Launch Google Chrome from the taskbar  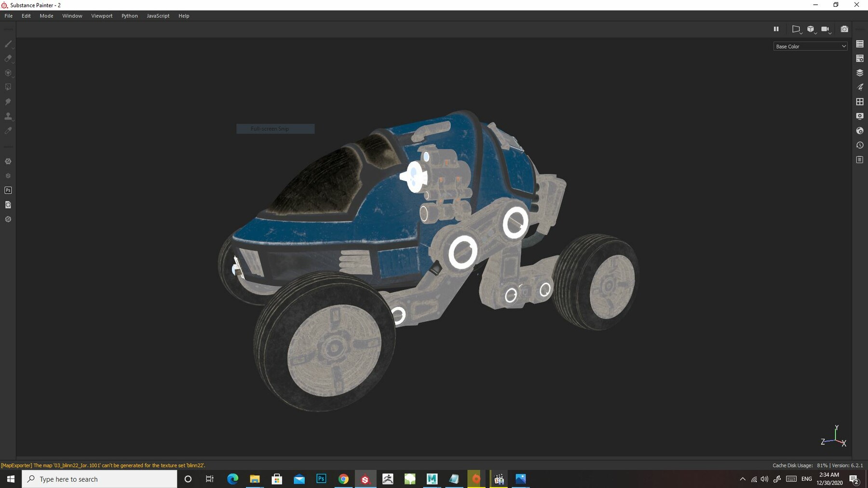point(343,479)
